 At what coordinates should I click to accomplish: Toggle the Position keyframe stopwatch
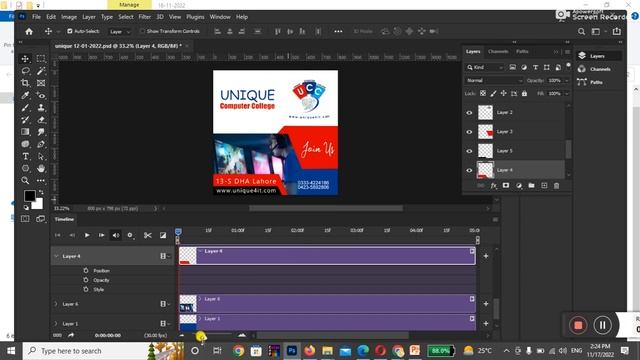click(x=86, y=270)
